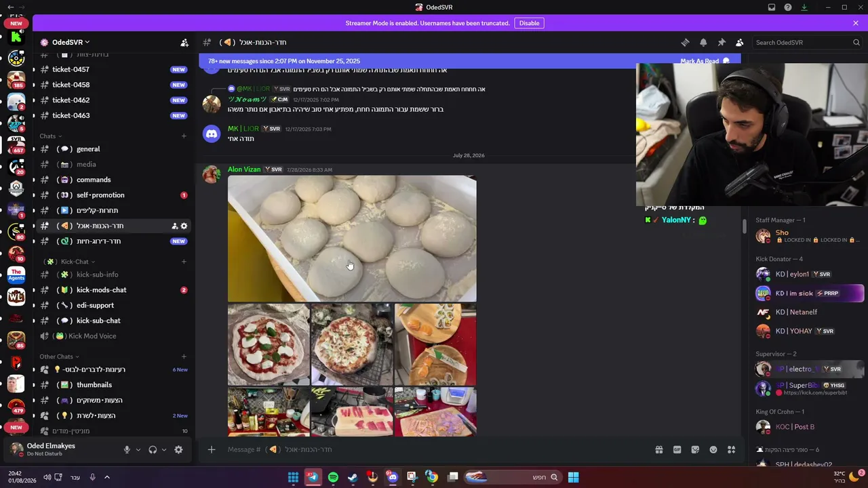Switch to the media channel
Image resolution: width=868 pixels, height=488 pixels.
pyautogui.click(x=113, y=164)
